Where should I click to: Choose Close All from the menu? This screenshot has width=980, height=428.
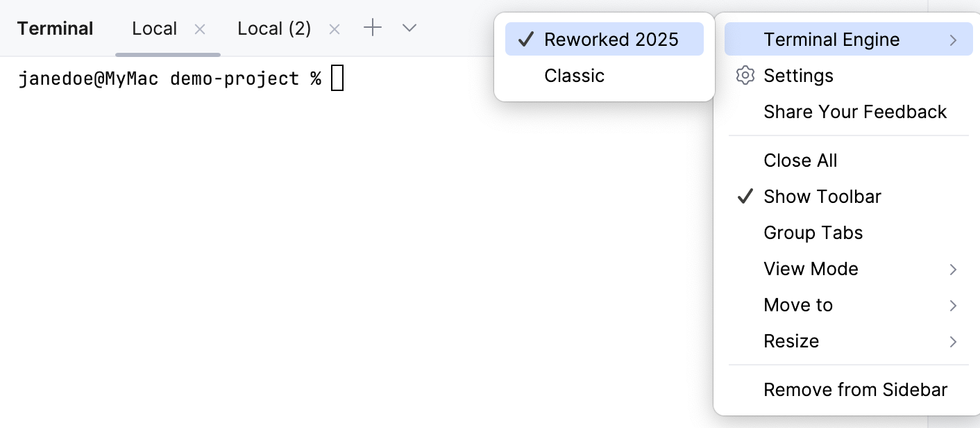(x=800, y=160)
